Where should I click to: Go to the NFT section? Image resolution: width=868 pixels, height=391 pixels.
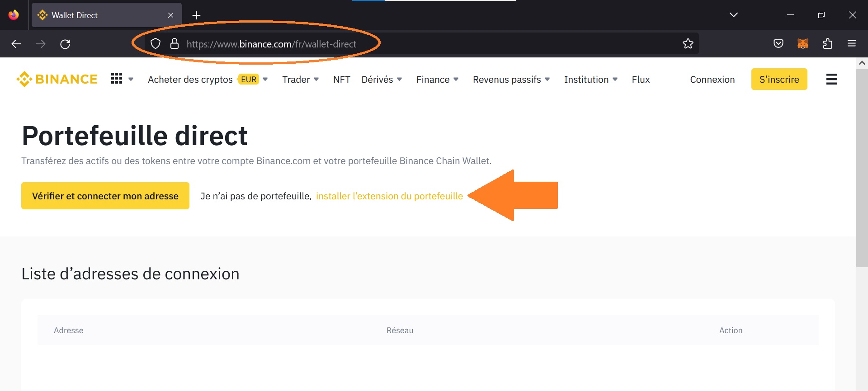pyautogui.click(x=342, y=80)
